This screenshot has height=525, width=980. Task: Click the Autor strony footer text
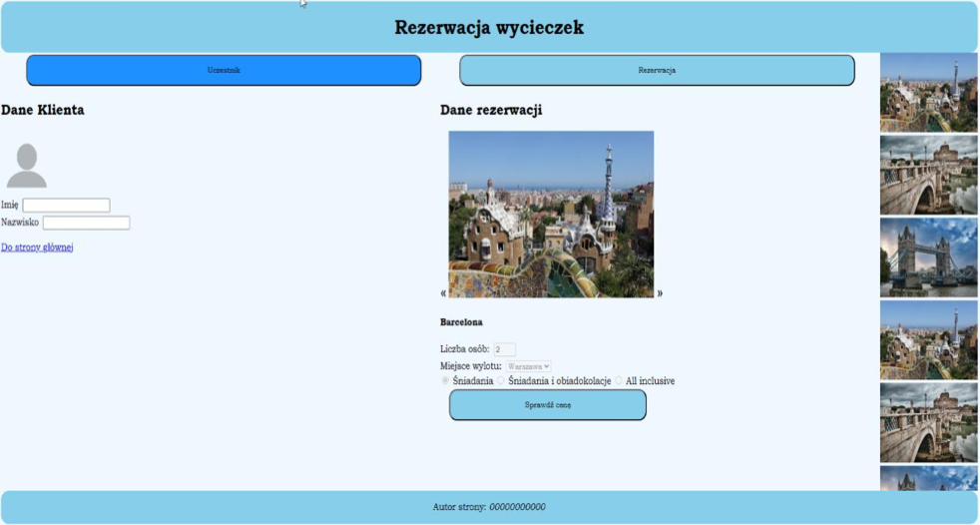pyautogui.click(x=489, y=507)
